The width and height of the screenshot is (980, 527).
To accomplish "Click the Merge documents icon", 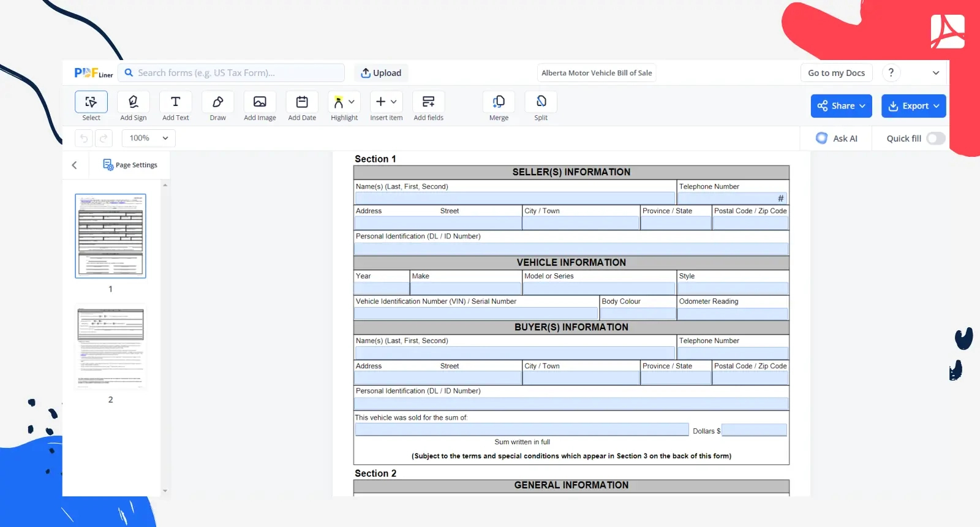I will [x=499, y=102].
